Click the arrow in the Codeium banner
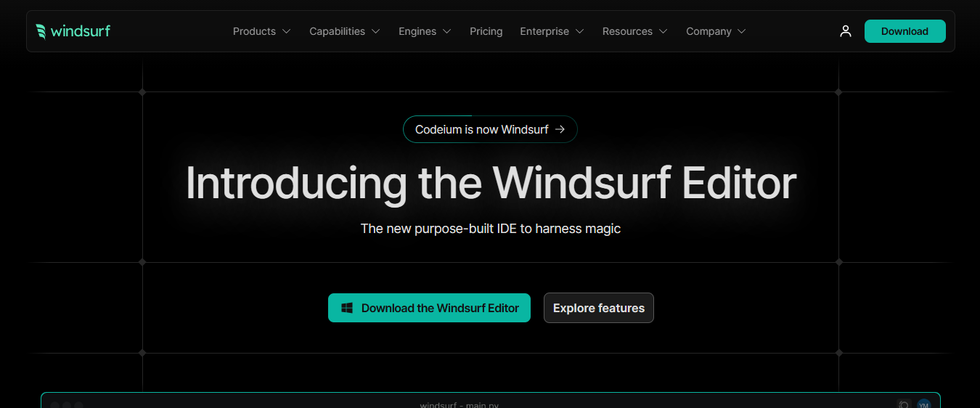This screenshot has height=408, width=980. coord(560,129)
